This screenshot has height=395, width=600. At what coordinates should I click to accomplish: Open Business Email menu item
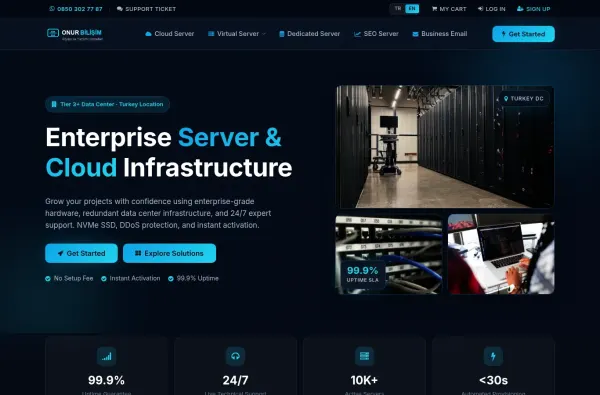[444, 34]
